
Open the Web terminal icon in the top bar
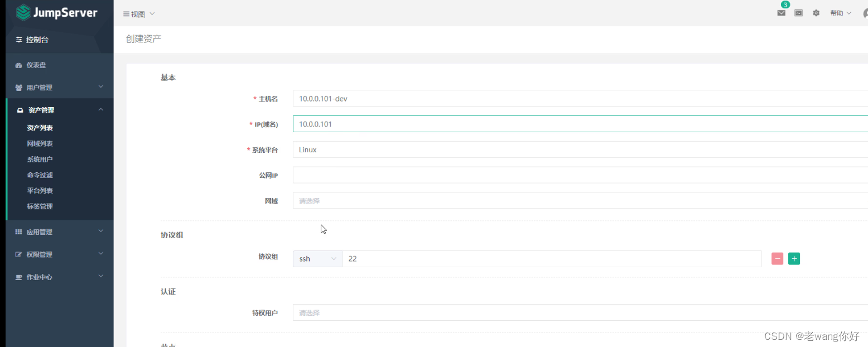[x=798, y=13]
